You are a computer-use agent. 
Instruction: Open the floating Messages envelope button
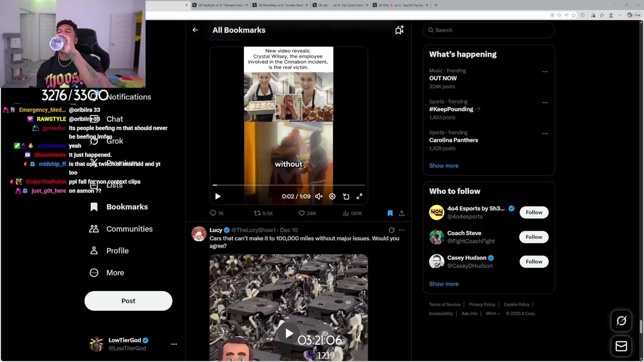(621, 346)
